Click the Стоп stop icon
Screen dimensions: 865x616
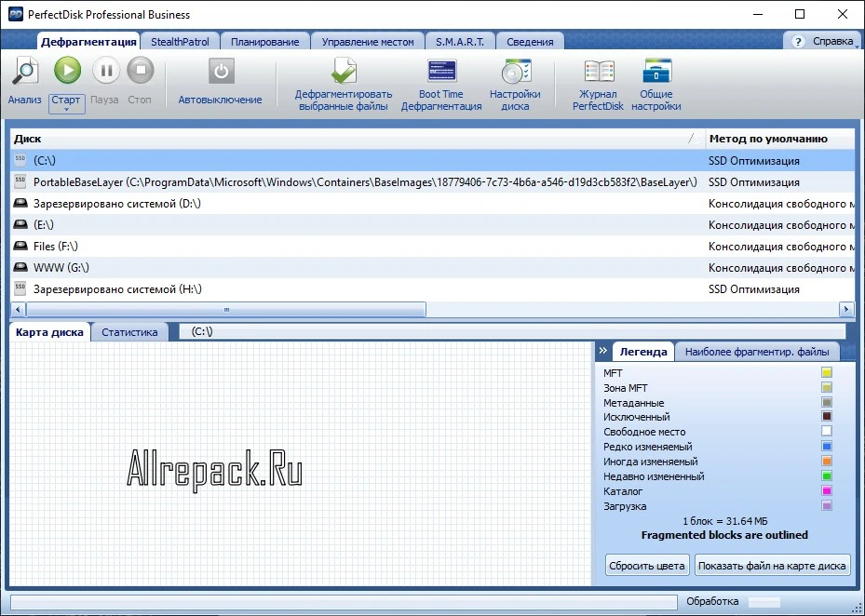pyautogui.click(x=141, y=71)
